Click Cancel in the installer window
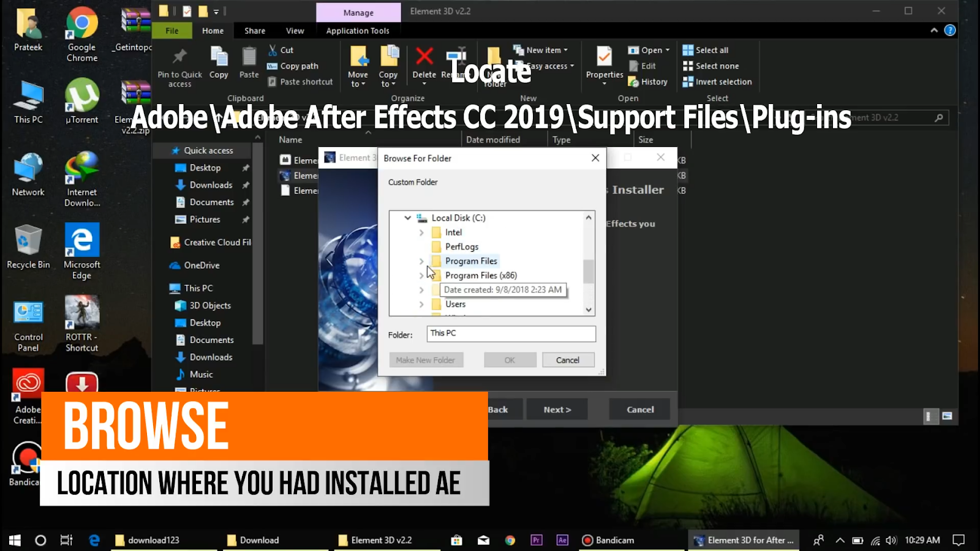 [x=640, y=410]
